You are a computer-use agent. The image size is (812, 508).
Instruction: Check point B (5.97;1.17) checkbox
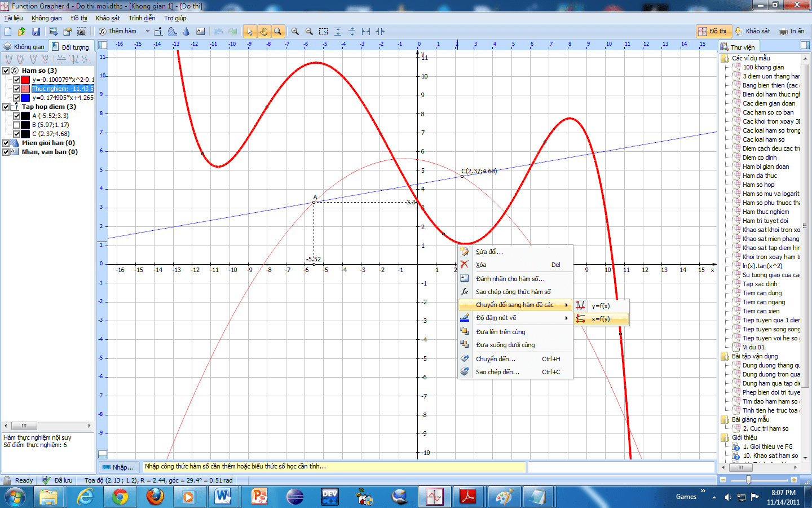point(16,125)
